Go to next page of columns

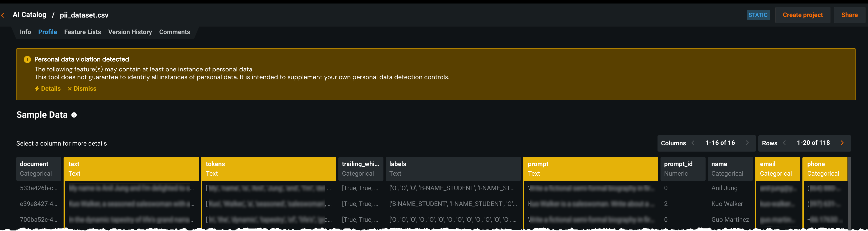coord(747,143)
